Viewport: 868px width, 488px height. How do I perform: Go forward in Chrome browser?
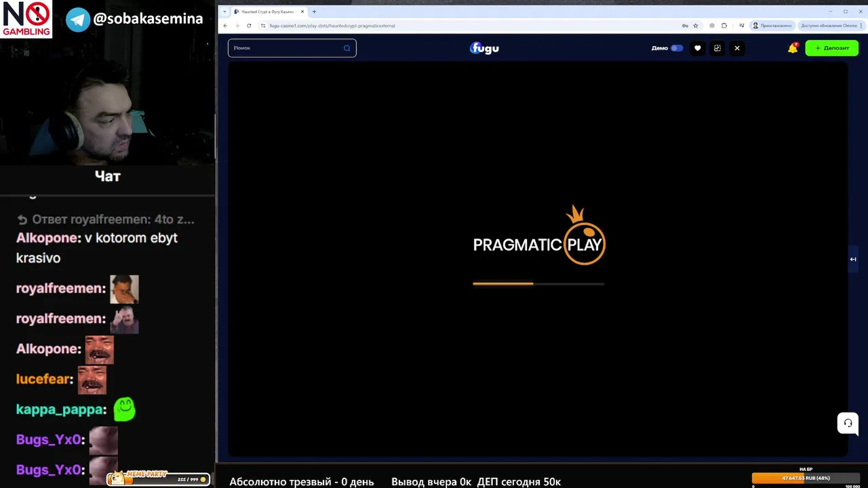tap(237, 26)
